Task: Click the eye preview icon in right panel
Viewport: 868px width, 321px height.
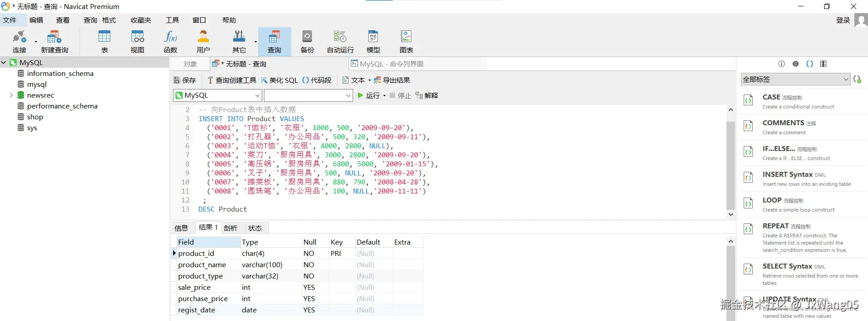Action: coord(796,64)
